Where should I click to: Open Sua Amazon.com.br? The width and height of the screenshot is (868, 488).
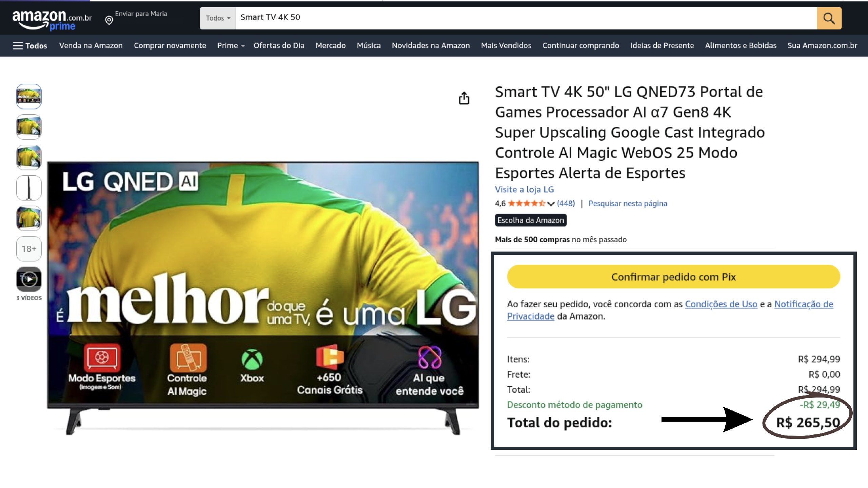pos(822,45)
